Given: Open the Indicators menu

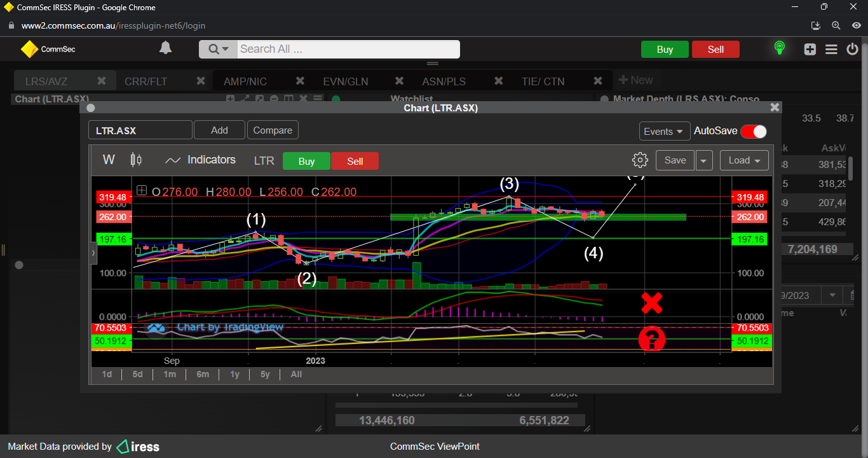Looking at the screenshot, I should (x=200, y=160).
